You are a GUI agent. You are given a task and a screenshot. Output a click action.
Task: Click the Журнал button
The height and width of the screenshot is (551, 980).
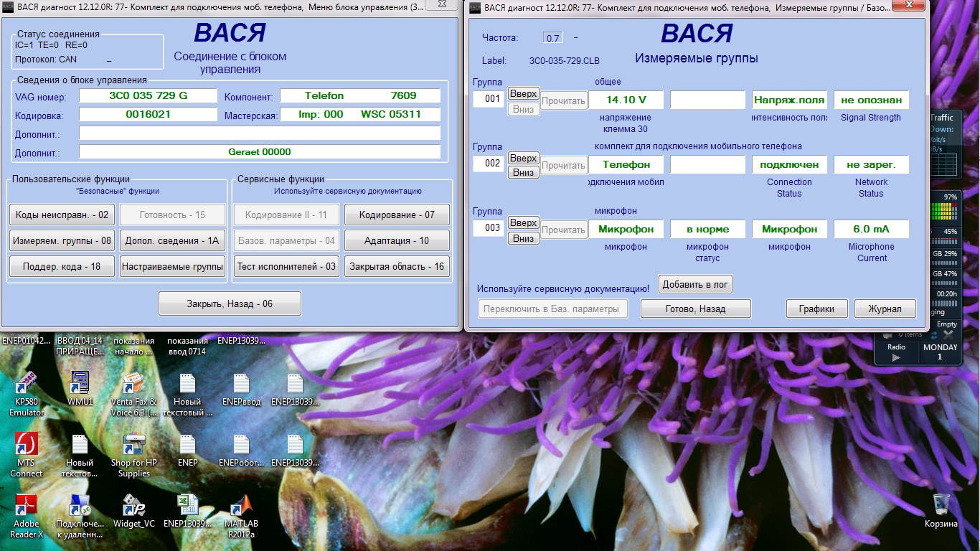coord(885,309)
